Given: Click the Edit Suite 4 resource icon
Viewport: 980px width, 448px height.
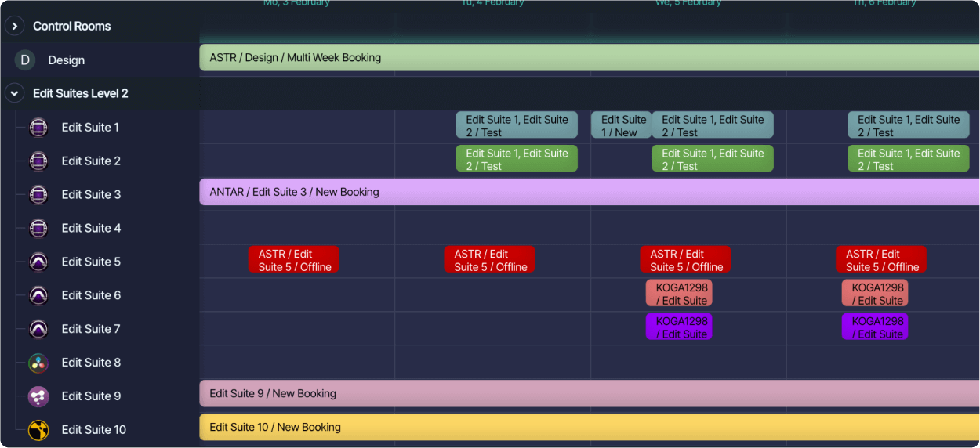Looking at the screenshot, I should 38,229.
